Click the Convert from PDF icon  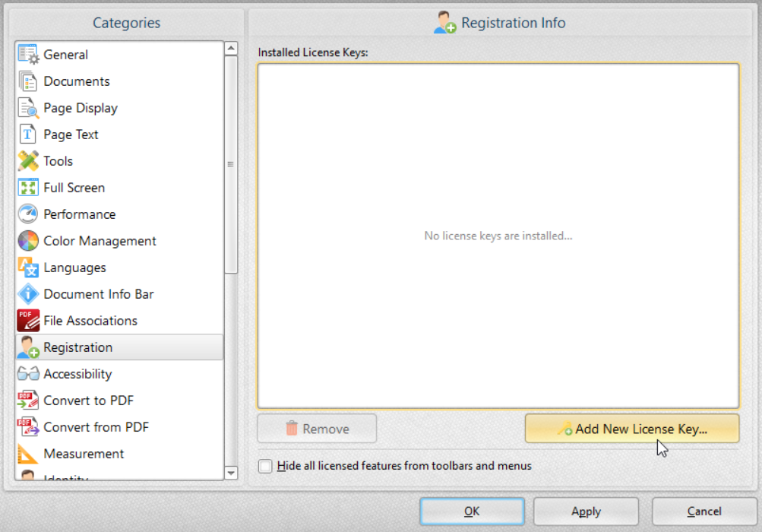coord(28,427)
